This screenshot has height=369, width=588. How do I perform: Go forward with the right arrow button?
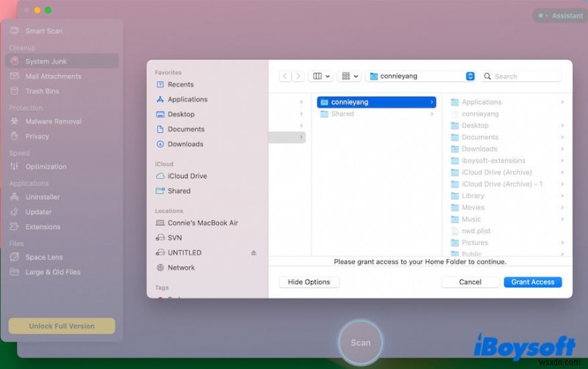298,76
